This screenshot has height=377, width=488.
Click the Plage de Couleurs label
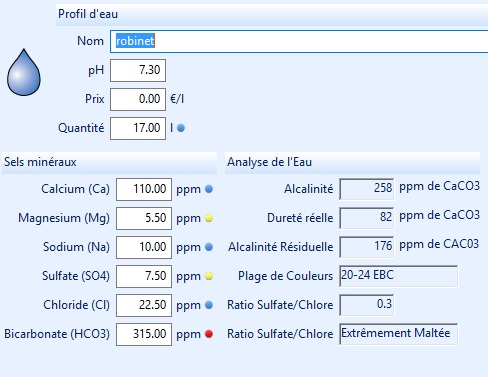(285, 276)
